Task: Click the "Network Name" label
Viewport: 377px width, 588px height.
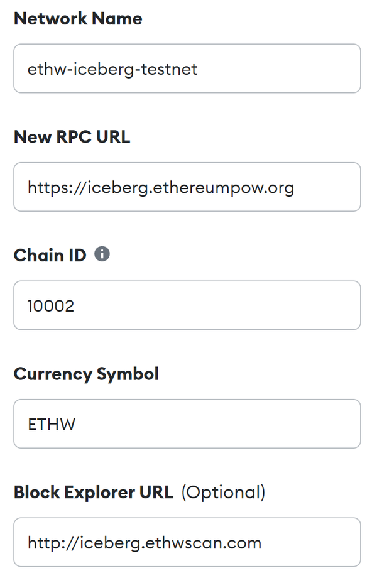Action: point(78,18)
